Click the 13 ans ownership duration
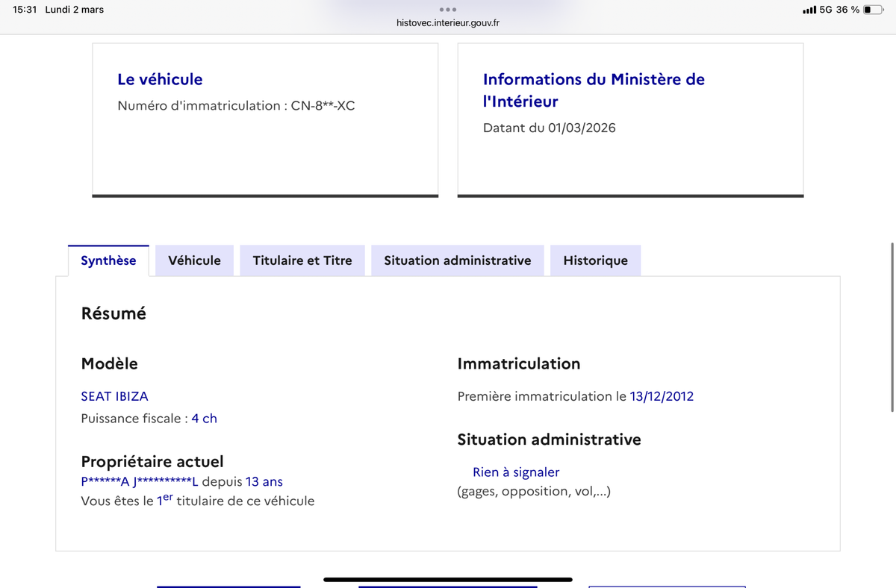 (x=264, y=482)
